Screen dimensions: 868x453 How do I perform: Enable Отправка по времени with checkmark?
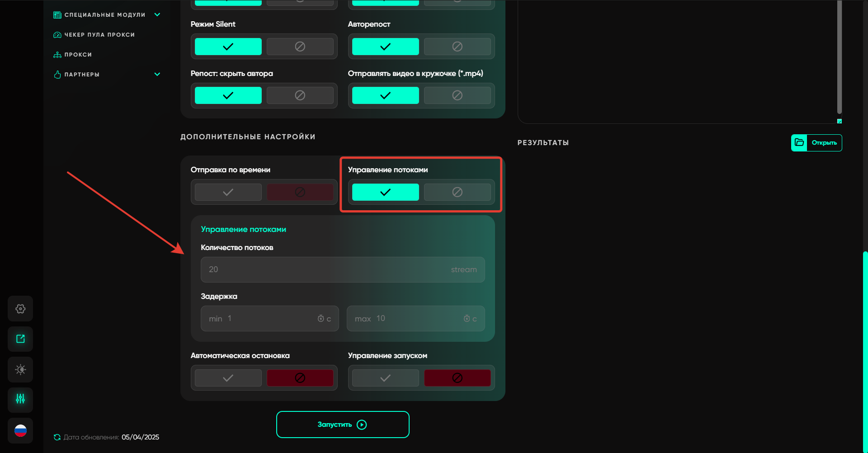228,192
